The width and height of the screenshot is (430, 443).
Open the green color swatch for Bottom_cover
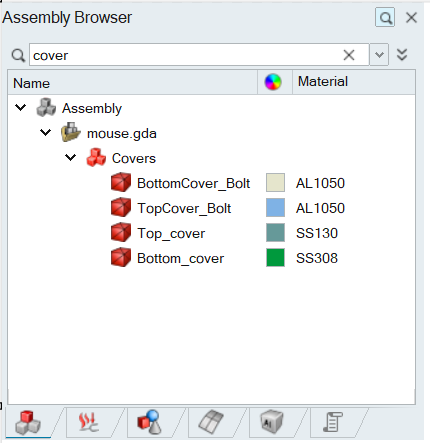tap(275, 257)
